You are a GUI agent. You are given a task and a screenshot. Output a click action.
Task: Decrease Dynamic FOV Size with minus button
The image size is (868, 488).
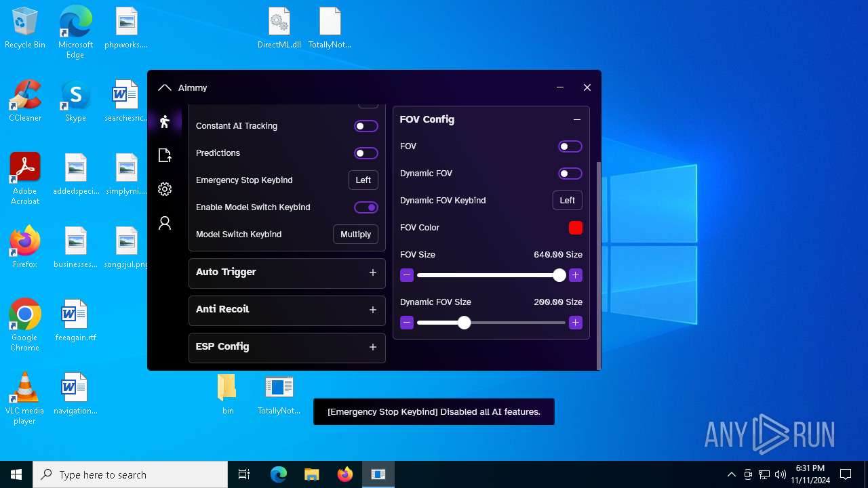(x=407, y=323)
